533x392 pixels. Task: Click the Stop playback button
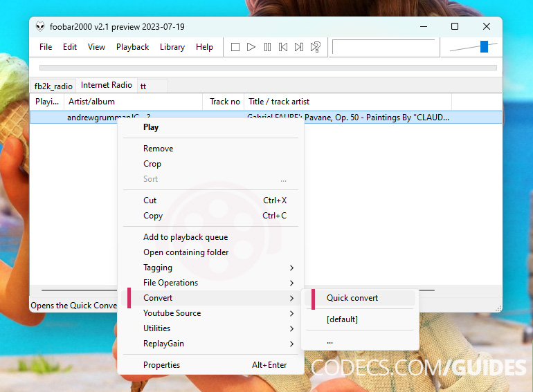click(235, 47)
